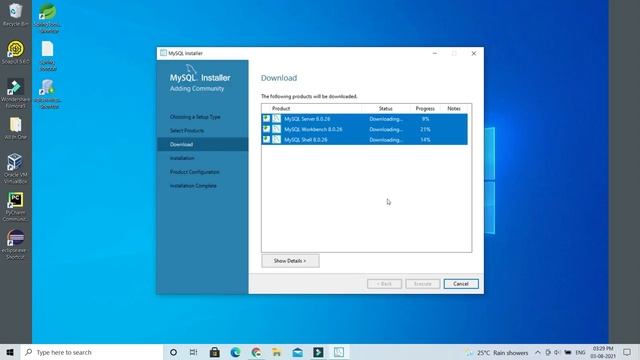Screen dimensions: 640x360
Task: Open the dark green arrow app in the taskbar
Action: [x=318, y=352]
